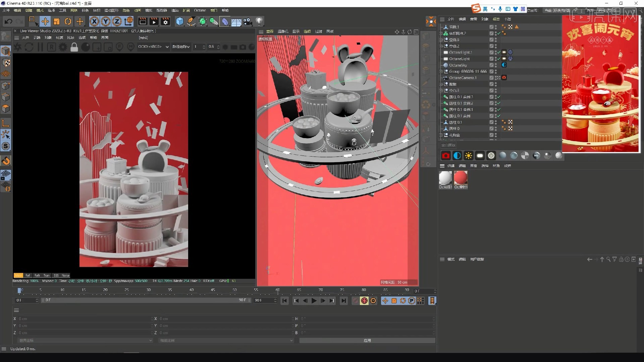Click the Noise channel tab in Live Viewer
The width and height of the screenshot is (644, 362).
(65, 275)
